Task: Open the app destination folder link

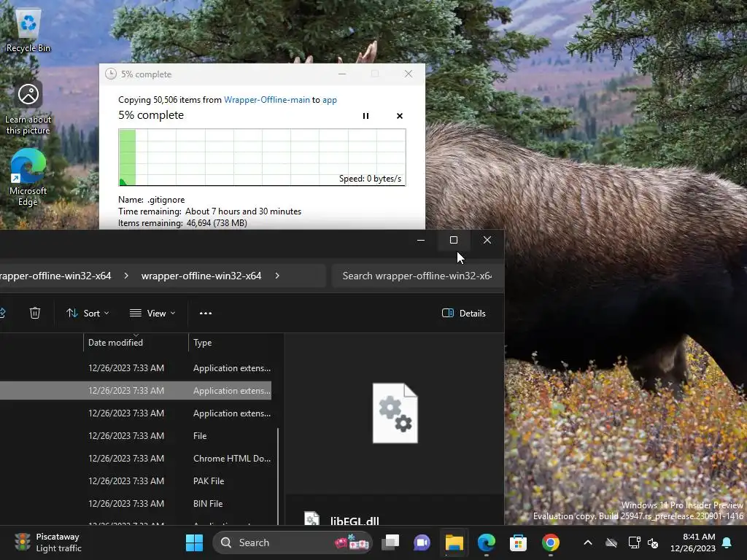Action: coord(330,99)
